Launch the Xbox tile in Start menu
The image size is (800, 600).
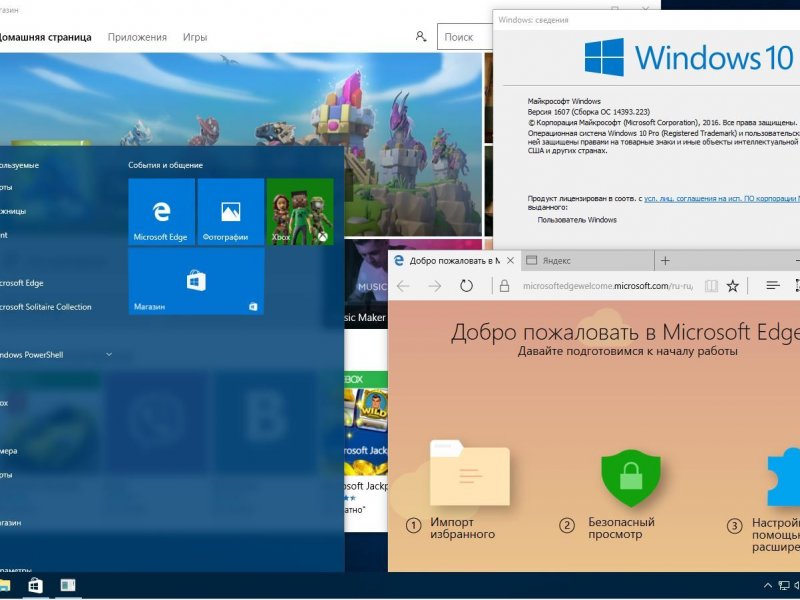(300, 212)
